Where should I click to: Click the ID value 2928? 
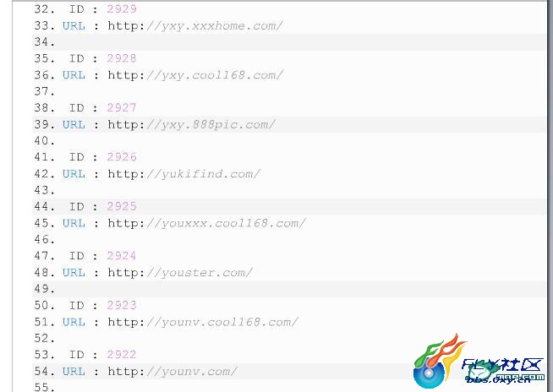pos(122,58)
